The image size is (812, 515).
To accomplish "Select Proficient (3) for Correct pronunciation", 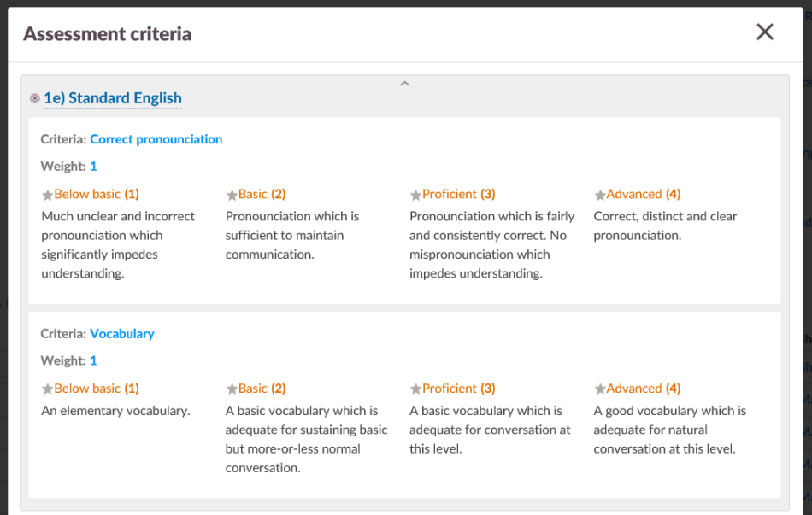I will [459, 195].
